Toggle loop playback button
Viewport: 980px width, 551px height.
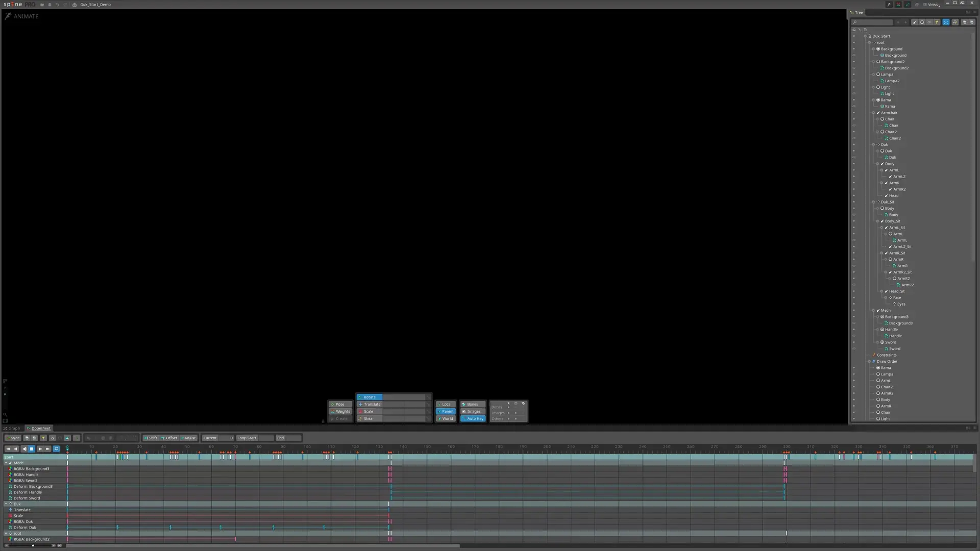(x=57, y=449)
